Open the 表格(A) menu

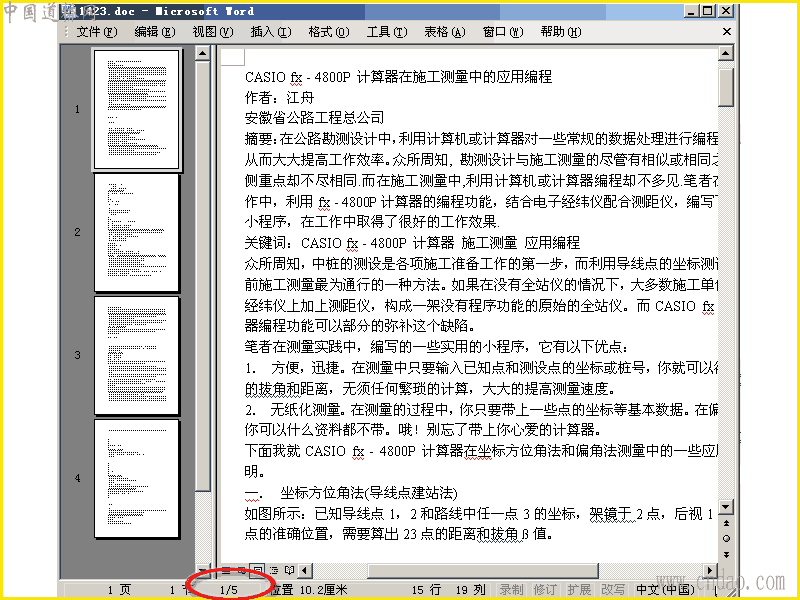(x=444, y=32)
